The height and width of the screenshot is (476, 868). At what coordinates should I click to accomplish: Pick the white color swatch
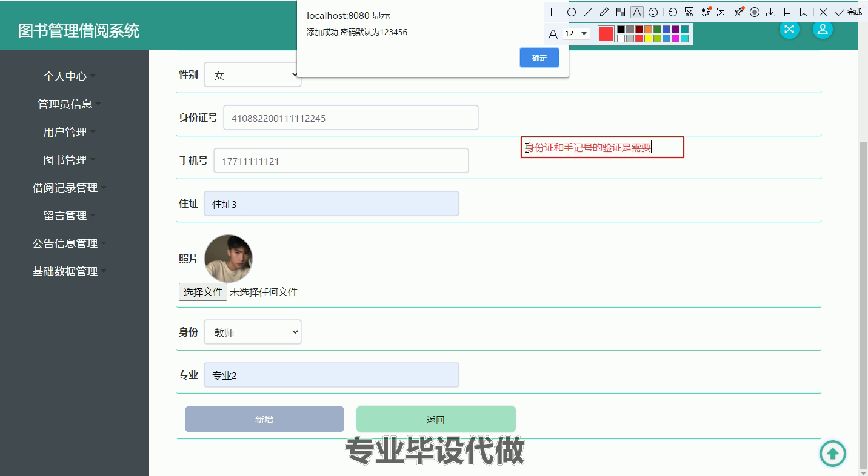click(621, 38)
